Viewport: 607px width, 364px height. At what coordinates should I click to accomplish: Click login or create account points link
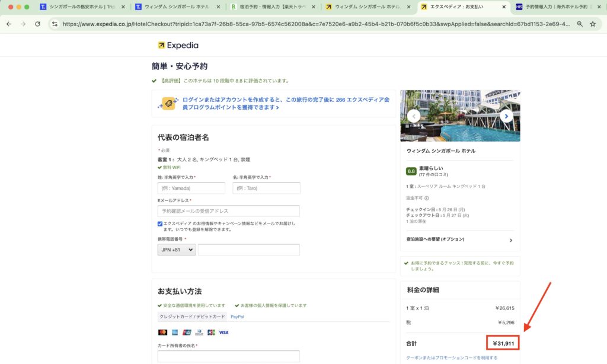pos(286,103)
